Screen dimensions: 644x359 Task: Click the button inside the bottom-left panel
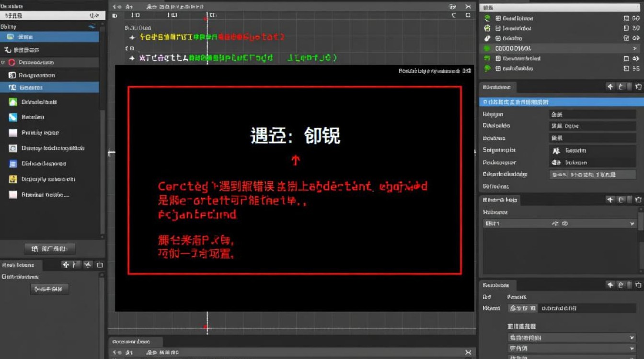[x=49, y=289]
